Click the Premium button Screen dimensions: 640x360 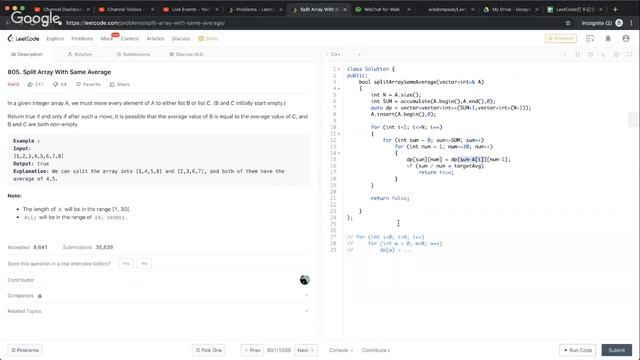[560, 38]
